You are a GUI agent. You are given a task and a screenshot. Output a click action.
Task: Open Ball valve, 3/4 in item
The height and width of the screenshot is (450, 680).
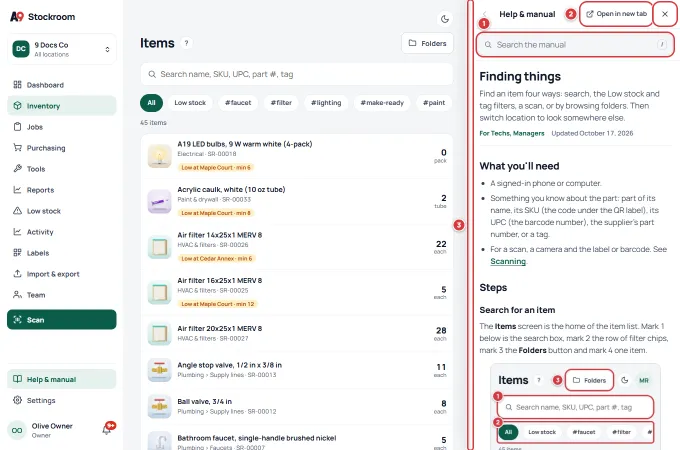tap(297, 406)
